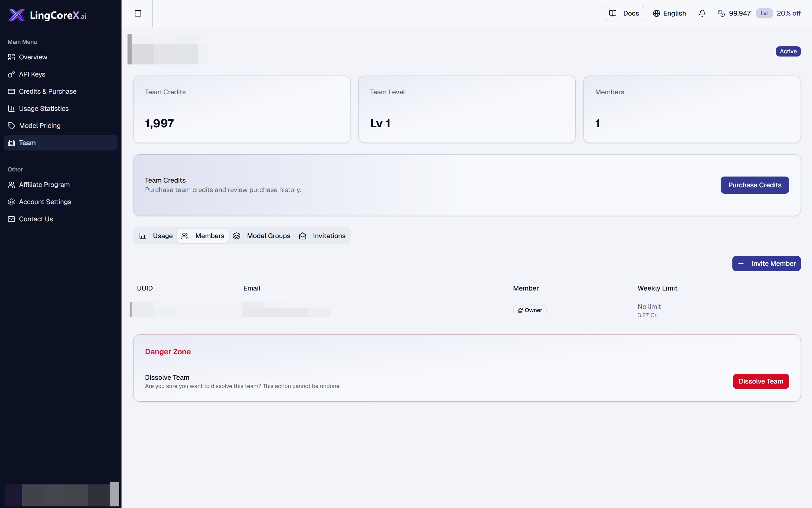Click the 99,947 credits balance
This screenshot has width=812, height=508.
click(740, 13)
